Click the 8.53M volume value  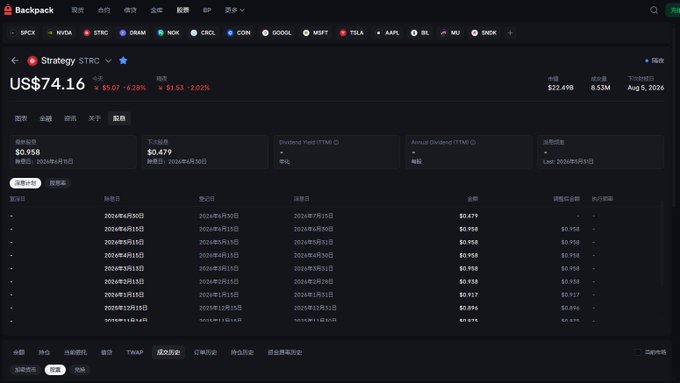coord(600,88)
